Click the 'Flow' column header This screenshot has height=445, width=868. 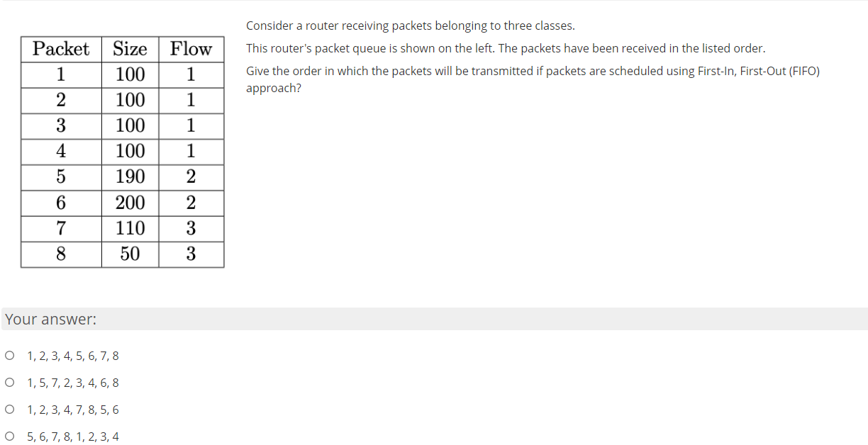[x=190, y=50]
